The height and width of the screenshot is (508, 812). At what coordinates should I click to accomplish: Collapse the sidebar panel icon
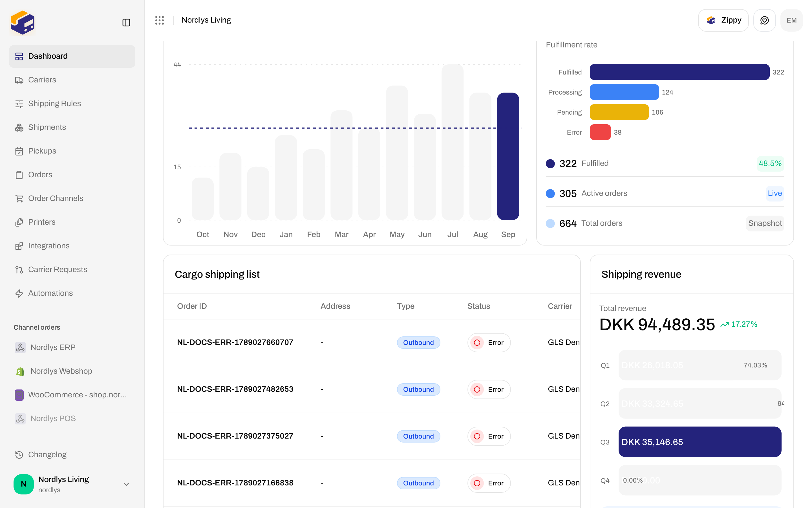pyautogui.click(x=126, y=23)
